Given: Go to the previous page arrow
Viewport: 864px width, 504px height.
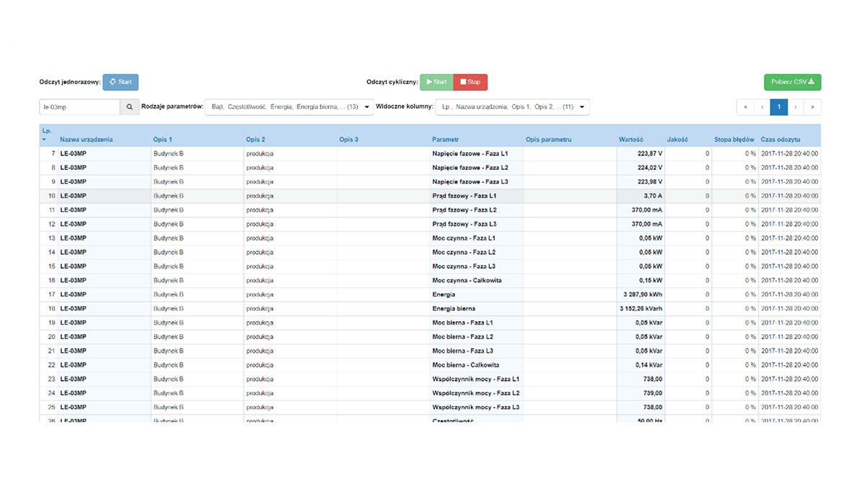Looking at the screenshot, I should point(762,107).
